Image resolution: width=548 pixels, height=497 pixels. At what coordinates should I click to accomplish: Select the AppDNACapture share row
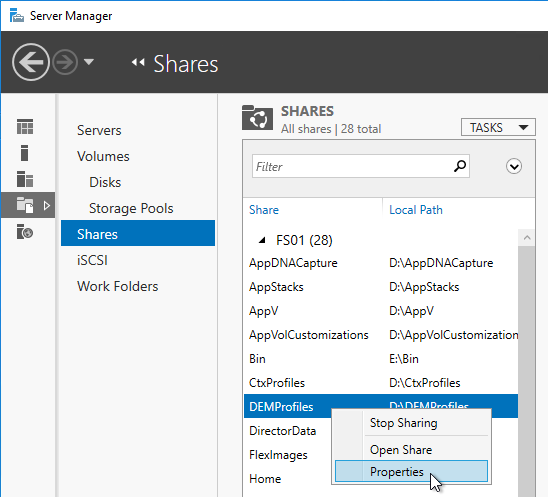coord(381,263)
